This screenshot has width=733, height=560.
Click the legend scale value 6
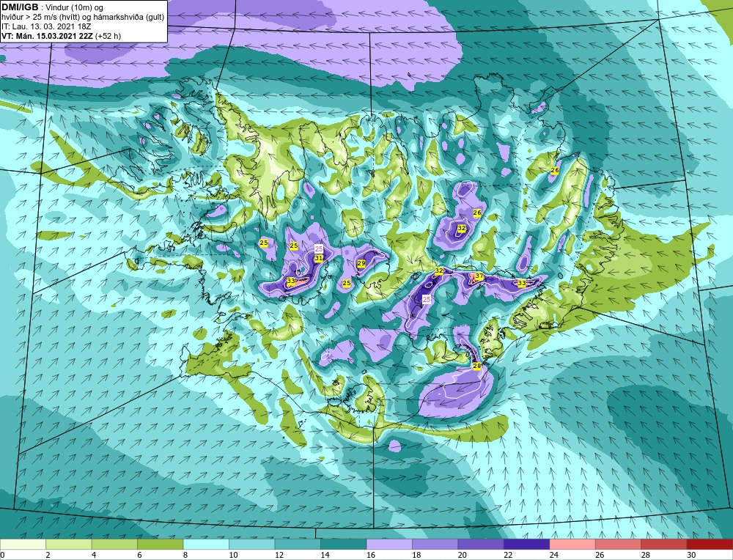(x=140, y=555)
